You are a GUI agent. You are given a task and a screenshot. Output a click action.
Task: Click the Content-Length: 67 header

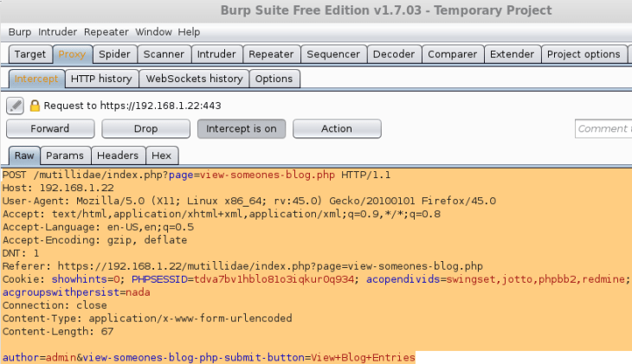[58, 331]
